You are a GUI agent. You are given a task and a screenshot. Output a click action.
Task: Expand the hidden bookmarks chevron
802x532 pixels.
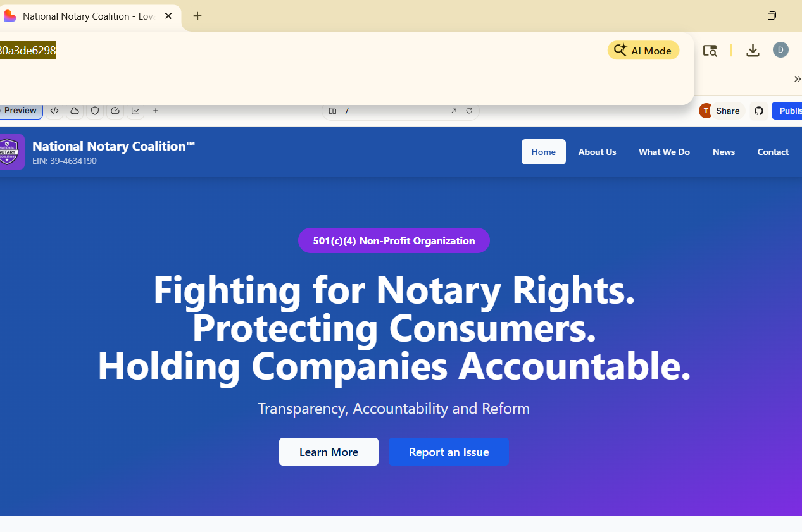click(797, 79)
